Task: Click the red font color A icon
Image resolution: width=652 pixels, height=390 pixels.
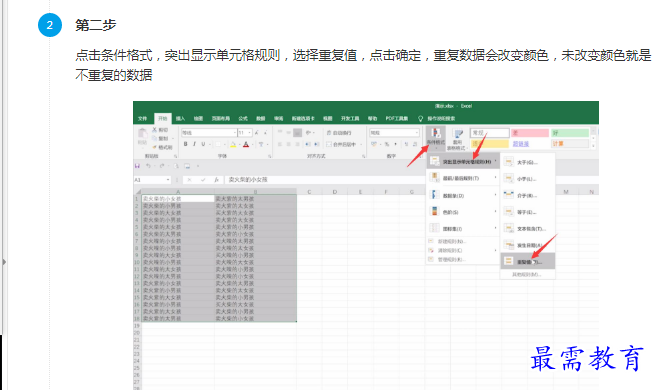Action: pos(246,144)
